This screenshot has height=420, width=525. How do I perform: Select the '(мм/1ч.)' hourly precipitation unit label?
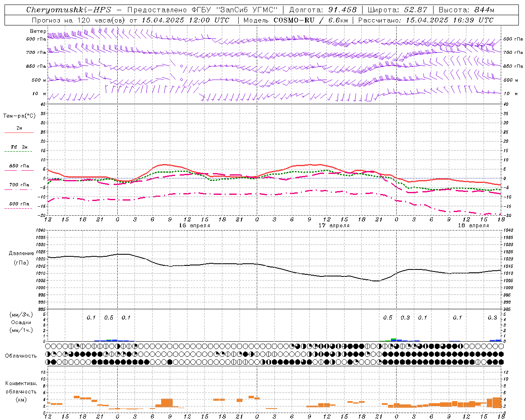click(x=21, y=330)
